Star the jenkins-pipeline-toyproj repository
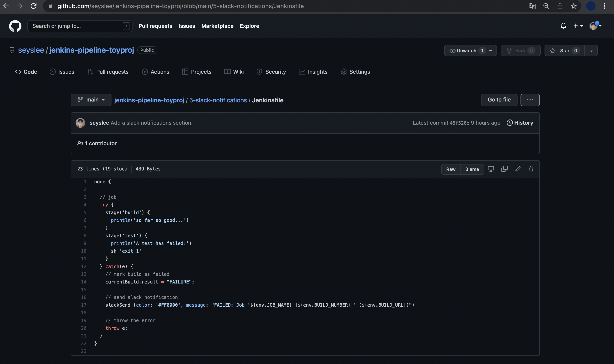 (x=564, y=51)
